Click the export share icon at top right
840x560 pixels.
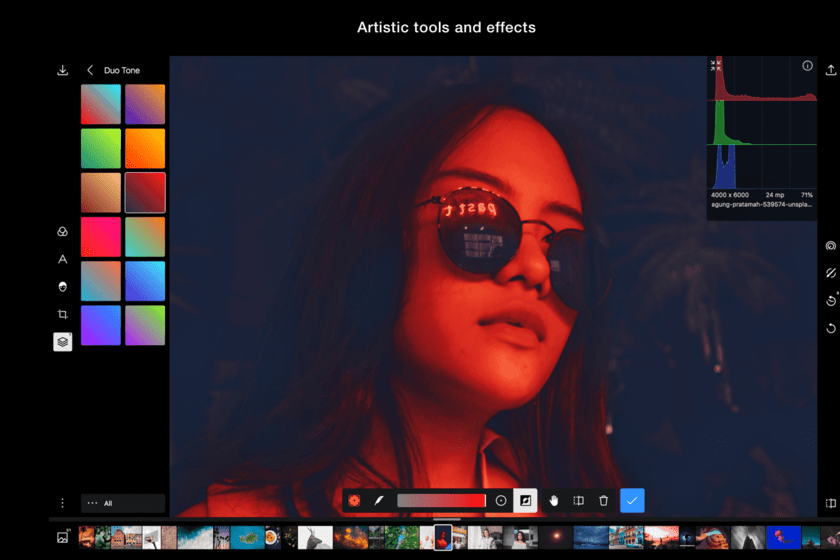(x=830, y=70)
